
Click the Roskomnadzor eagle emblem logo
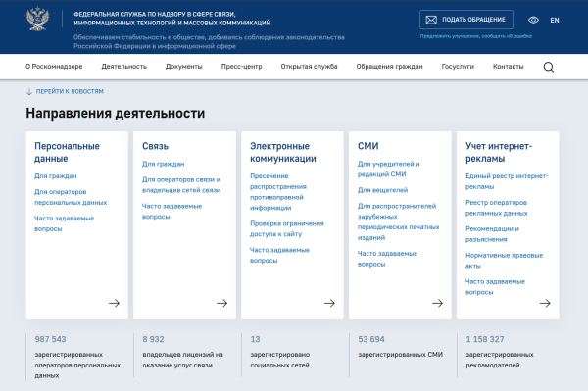37,19
